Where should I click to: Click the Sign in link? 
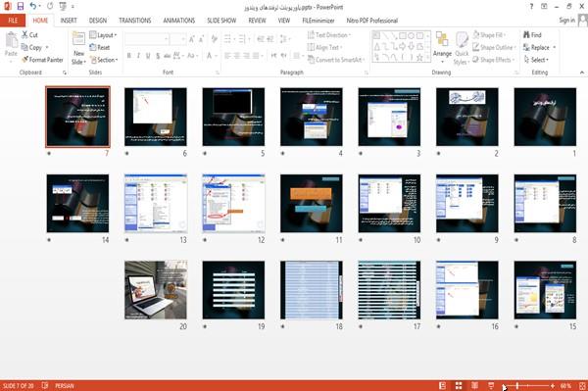click(566, 21)
